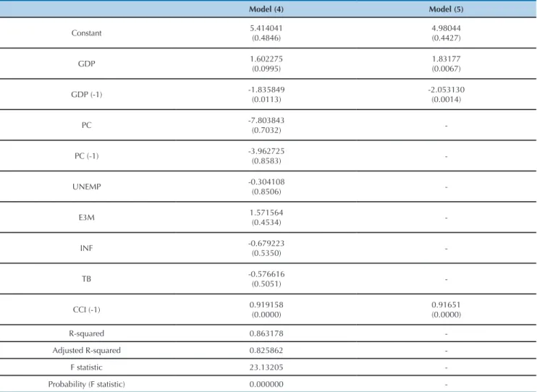Select the p-value (0.0113) under GDP (-1)
This screenshot has width=537, height=392.
[x=266, y=100]
